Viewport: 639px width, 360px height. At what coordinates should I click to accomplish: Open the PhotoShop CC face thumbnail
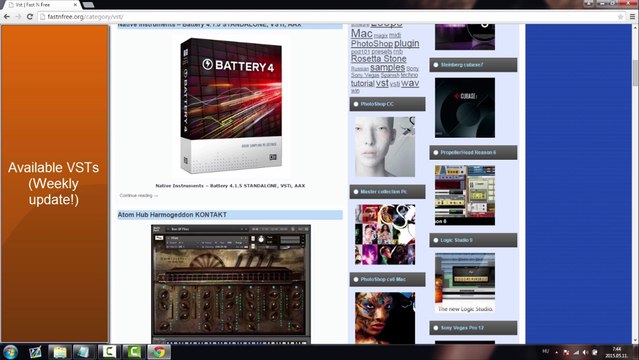385,147
